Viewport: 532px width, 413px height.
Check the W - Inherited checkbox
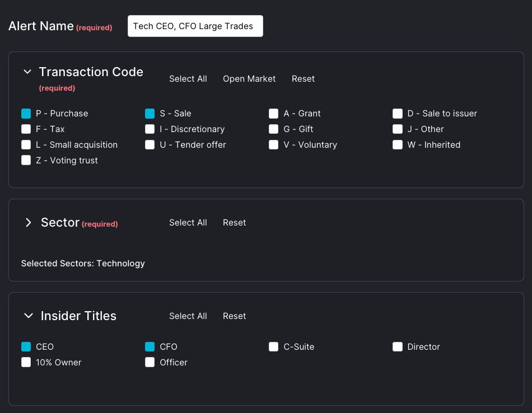click(x=397, y=145)
